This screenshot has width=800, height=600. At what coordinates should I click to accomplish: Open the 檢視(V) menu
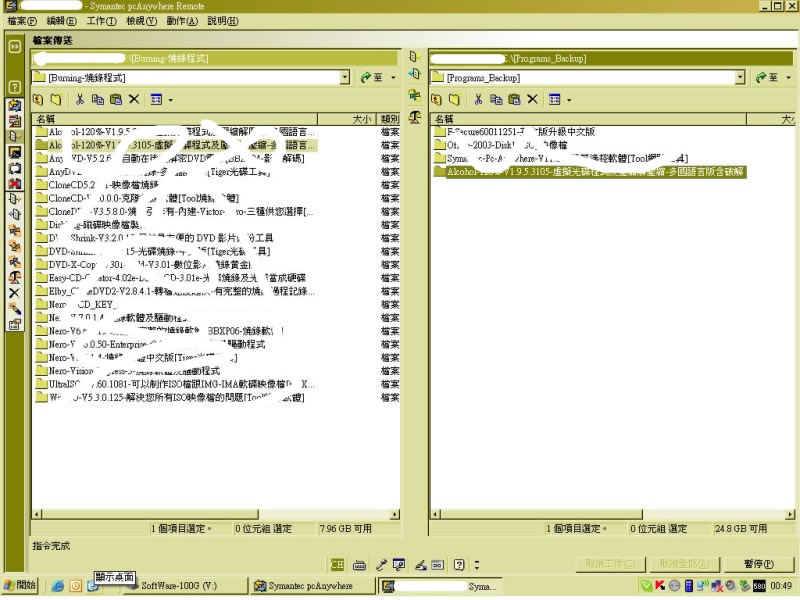pos(142,21)
